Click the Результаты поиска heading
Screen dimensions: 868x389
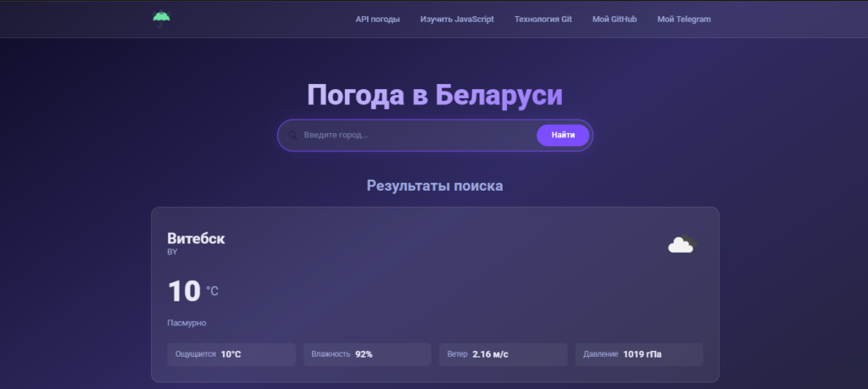(x=435, y=186)
